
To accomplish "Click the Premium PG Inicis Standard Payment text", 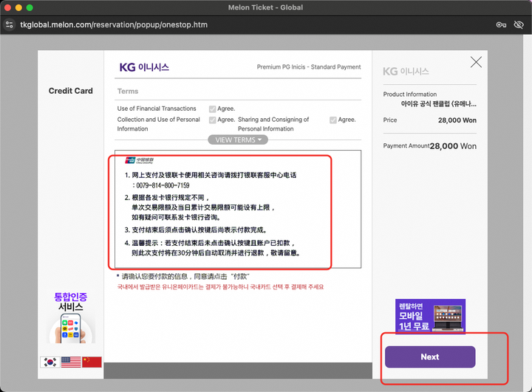I will tap(309, 66).
